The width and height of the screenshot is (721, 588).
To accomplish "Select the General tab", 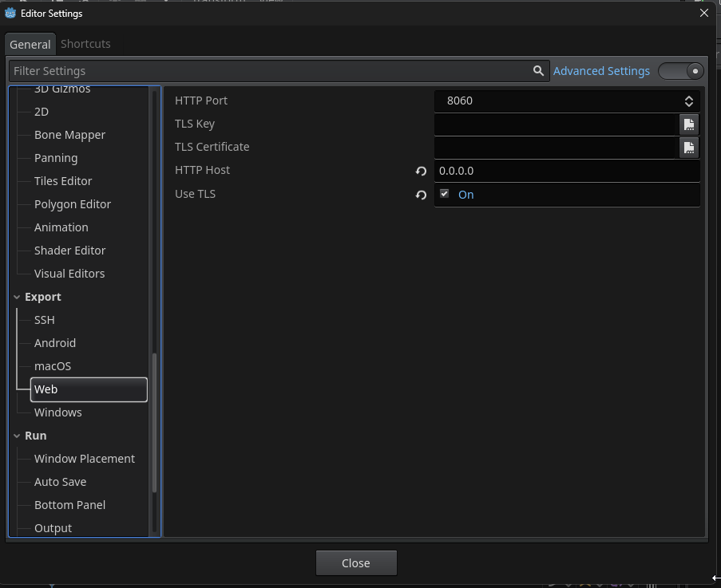I will tap(30, 45).
